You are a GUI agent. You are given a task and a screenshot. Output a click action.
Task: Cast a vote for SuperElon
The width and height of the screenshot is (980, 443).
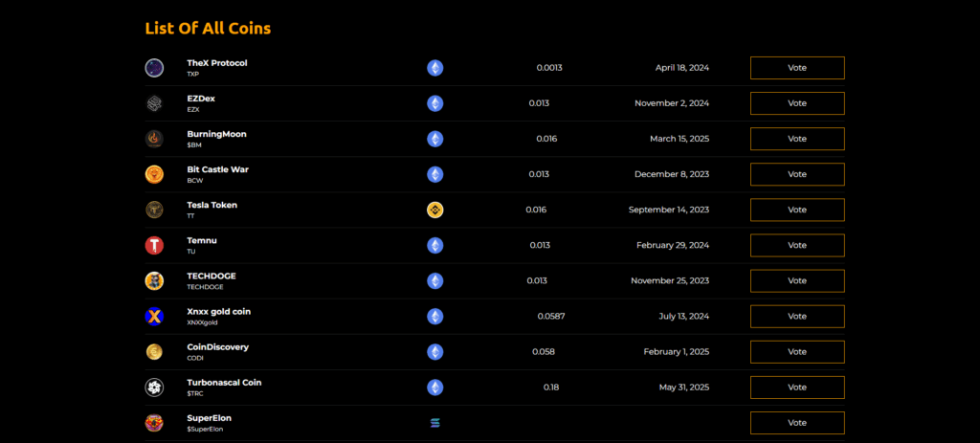click(x=797, y=423)
